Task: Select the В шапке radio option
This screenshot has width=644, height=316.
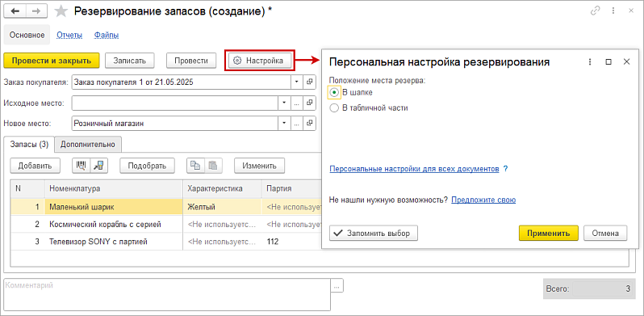Action: tap(334, 93)
